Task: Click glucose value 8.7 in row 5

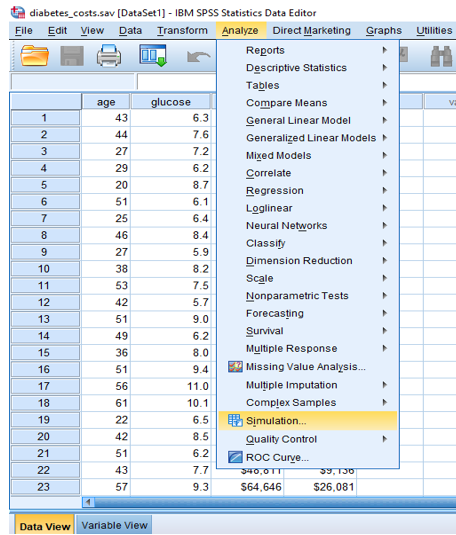Action: 171,185
